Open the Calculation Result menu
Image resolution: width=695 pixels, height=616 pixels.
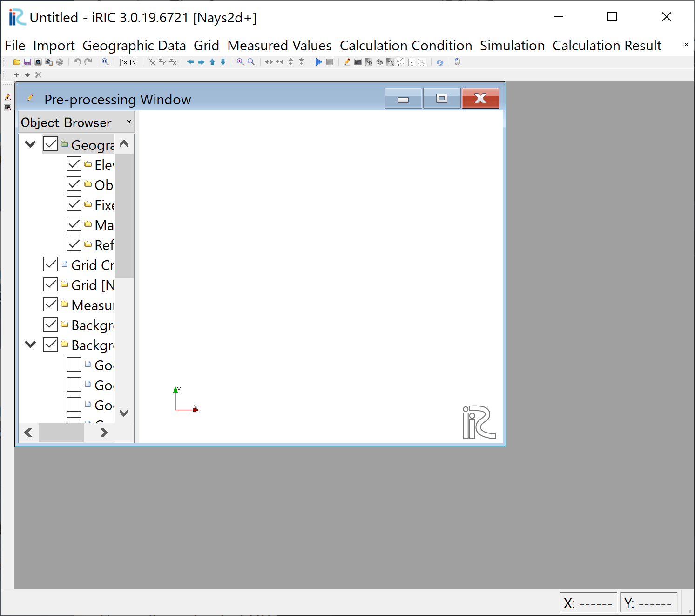coord(607,46)
